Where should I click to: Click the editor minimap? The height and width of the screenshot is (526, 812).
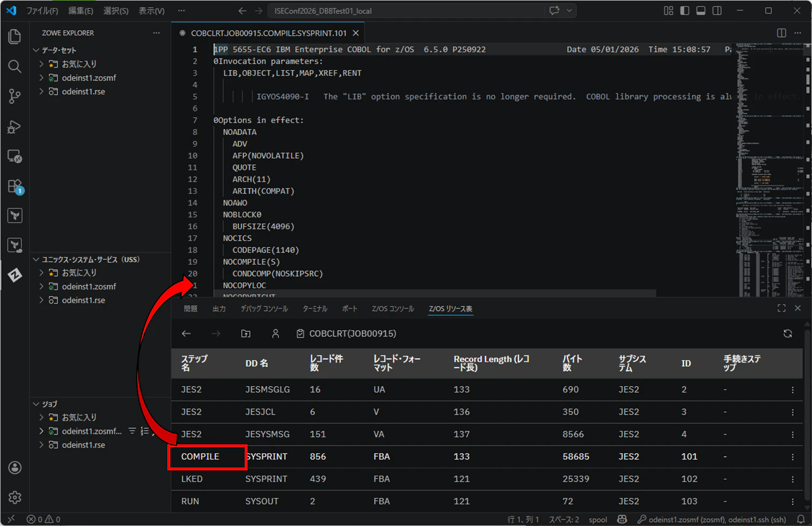(x=770, y=169)
